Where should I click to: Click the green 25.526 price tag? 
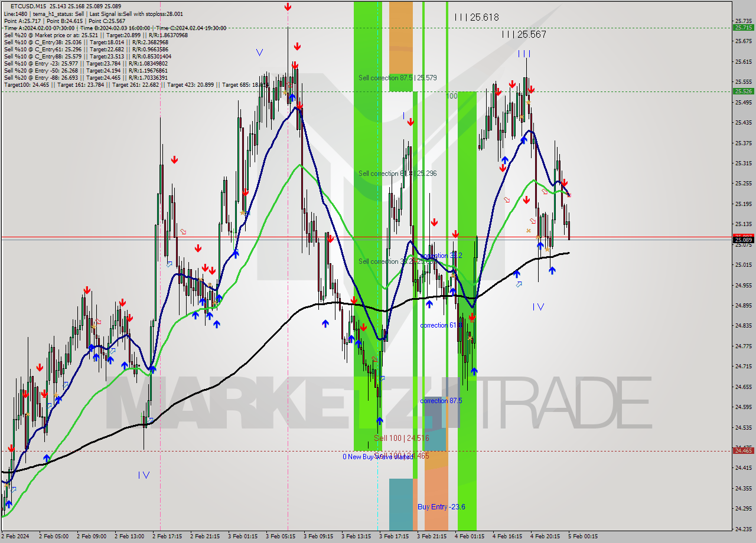tap(743, 91)
